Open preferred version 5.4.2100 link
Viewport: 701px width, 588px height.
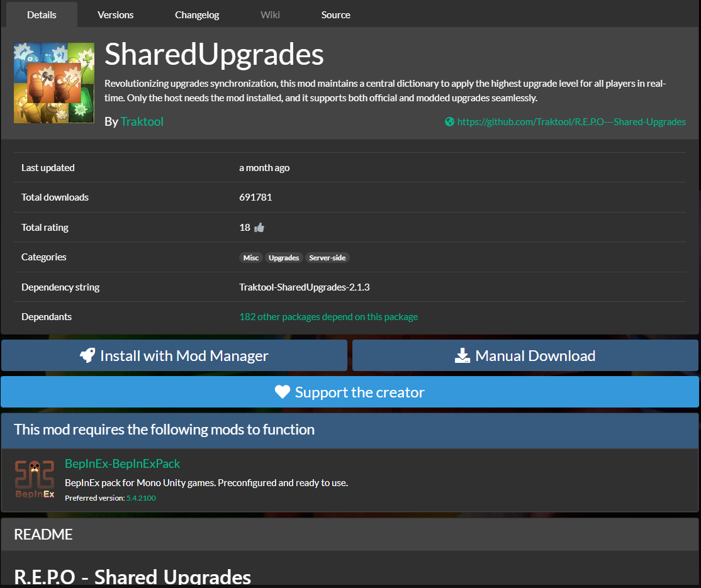click(141, 497)
